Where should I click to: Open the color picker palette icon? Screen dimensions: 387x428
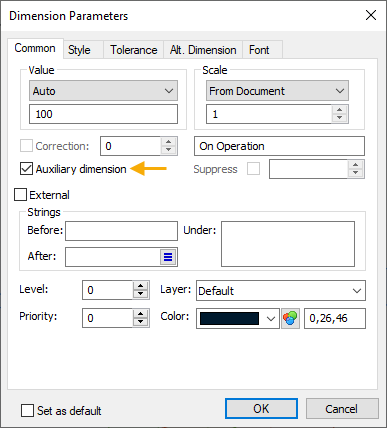tap(290, 318)
